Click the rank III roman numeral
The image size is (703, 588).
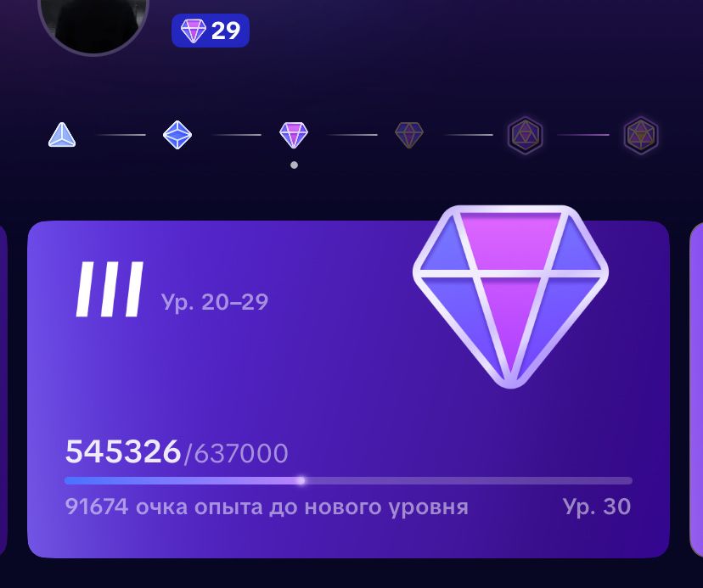point(110,289)
